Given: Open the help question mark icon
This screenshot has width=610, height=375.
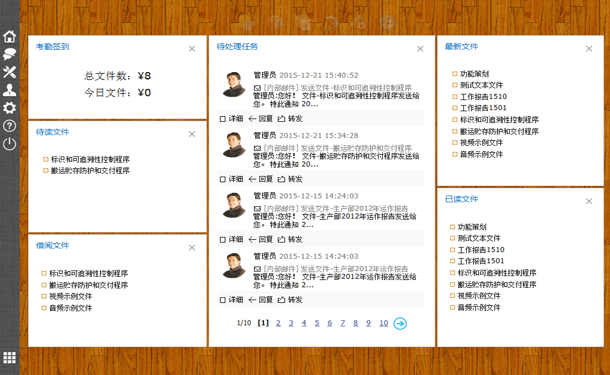Looking at the screenshot, I should [9, 126].
